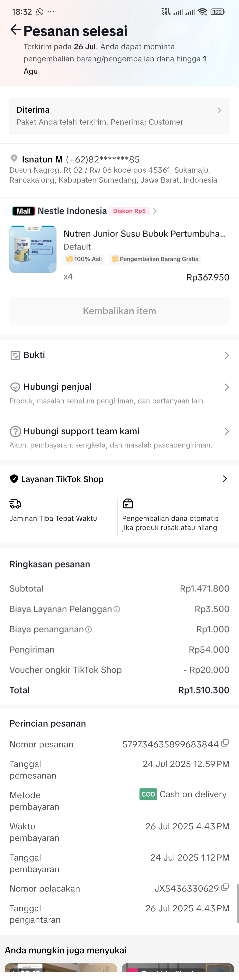The image size is (239, 980).
Task: Tap info icon beside Biaya Layanan Pelanggan
Action: pos(117,609)
